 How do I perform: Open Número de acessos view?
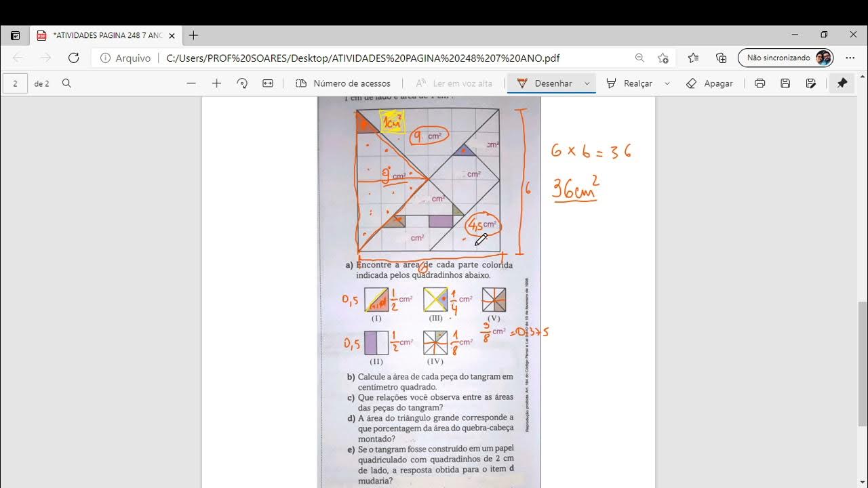[x=343, y=83]
